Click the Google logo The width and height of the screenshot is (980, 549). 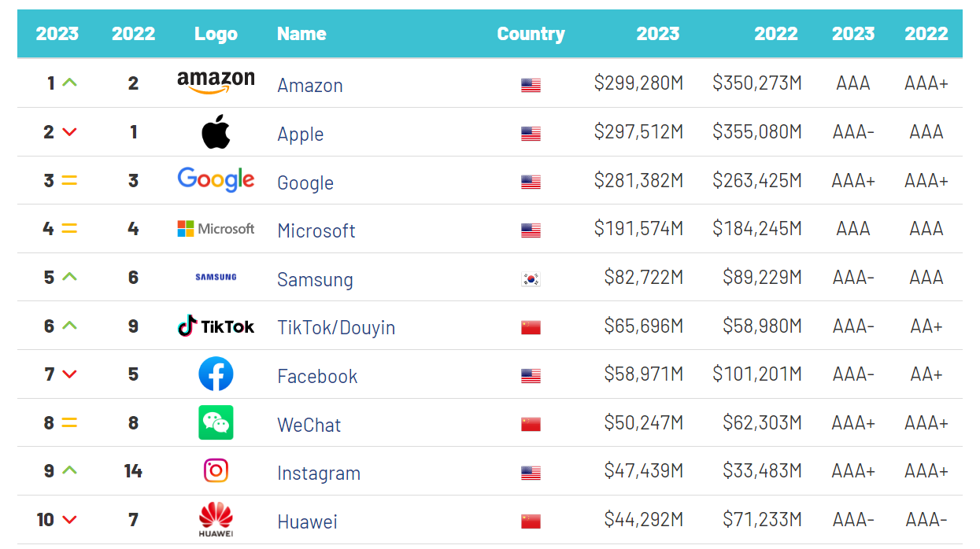tap(216, 179)
